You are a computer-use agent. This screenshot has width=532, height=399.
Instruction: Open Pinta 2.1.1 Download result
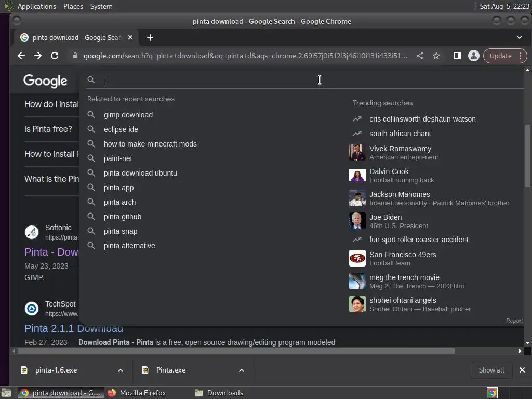pyautogui.click(x=74, y=328)
